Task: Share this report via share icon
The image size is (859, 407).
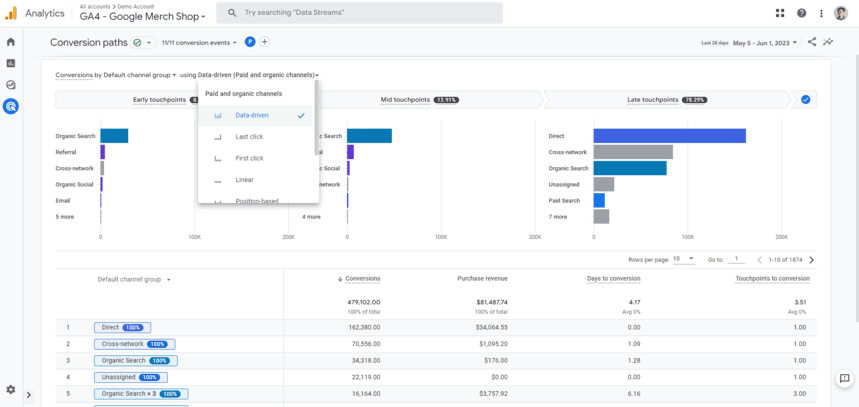Action: tap(812, 42)
